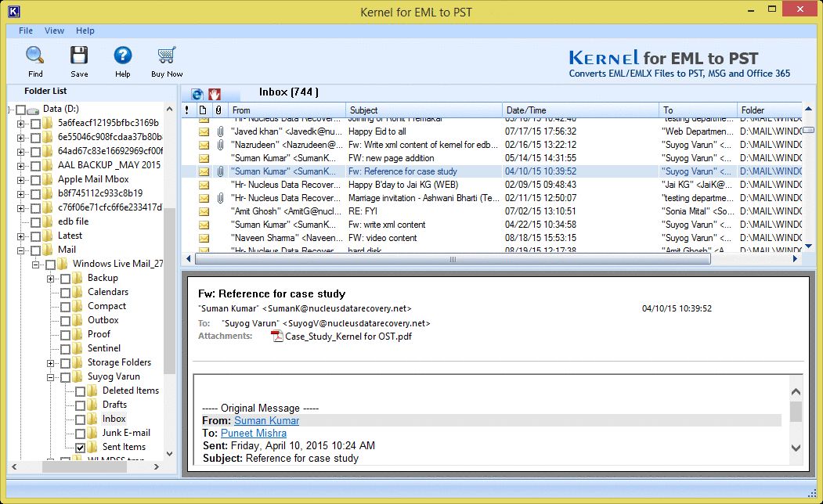Check the edb file checkbox
This screenshot has height=504, width=823.
coord(36,222)
